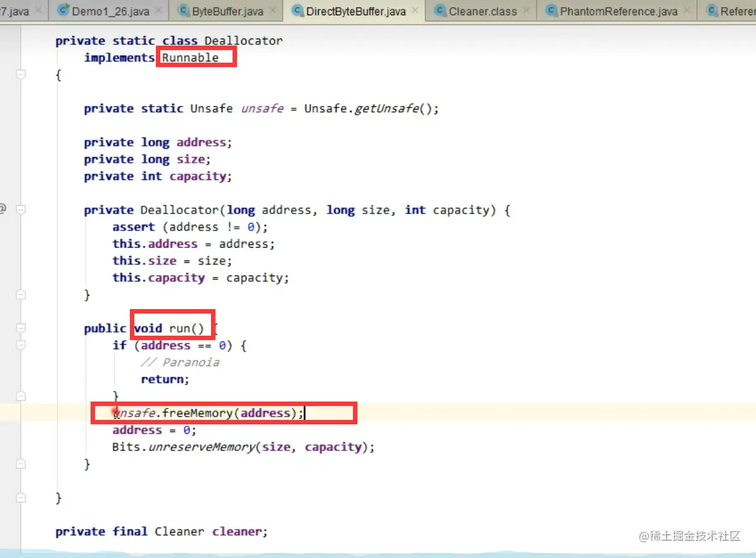Click the class icon on PhantomReference.java tab
The width and height of the screenshot is (756, 558).
click(551, 10)
